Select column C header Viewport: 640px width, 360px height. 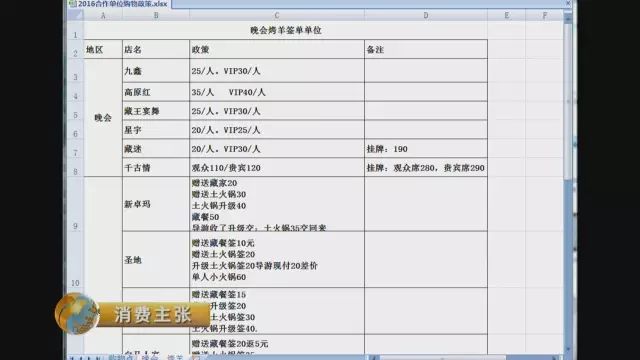click(x=277, y=16)
